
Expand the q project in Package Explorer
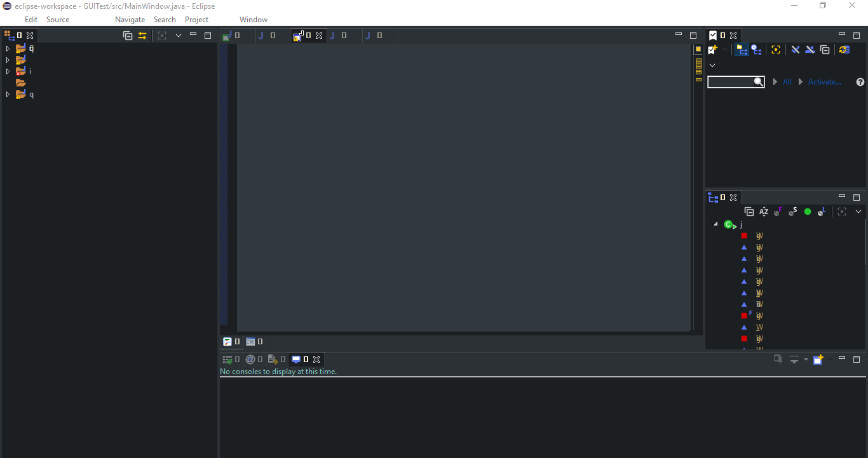pos(7,94)
